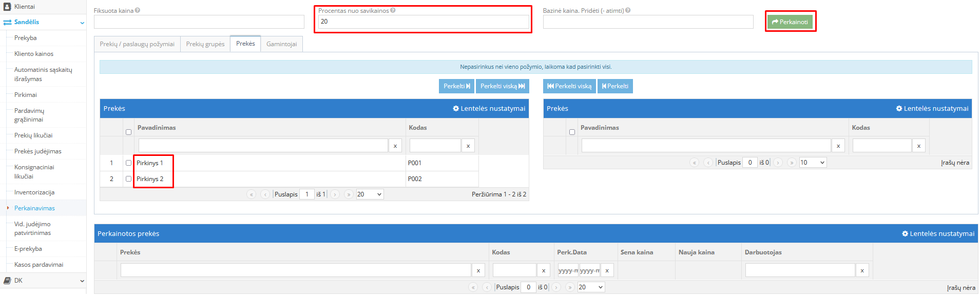The width and height of the screenshot is (980, 297).
Task: Click the green Perkainoti button
Action: (790, 22)
